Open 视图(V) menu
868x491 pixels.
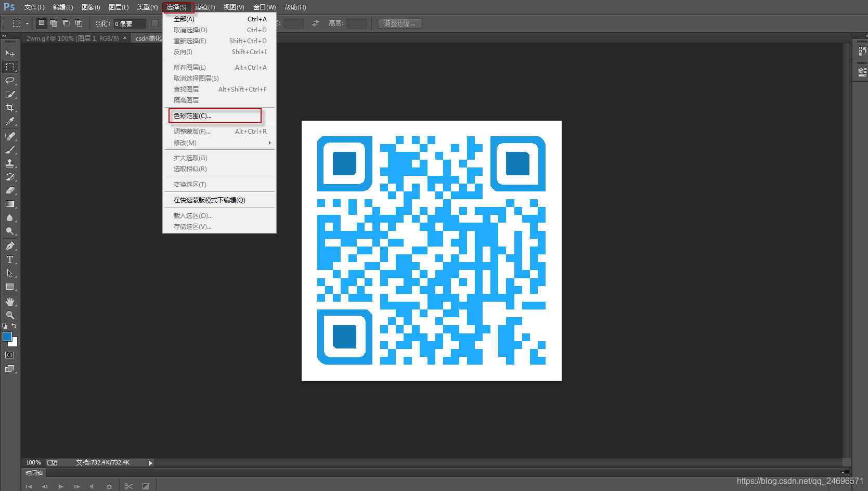pyautogui.click(x=234, y=7)
